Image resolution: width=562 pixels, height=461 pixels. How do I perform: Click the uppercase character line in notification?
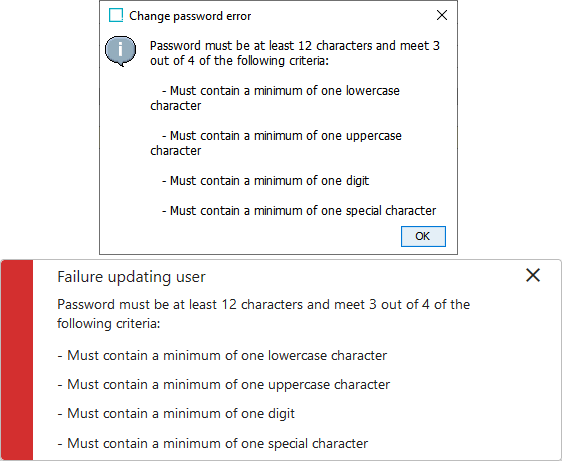pyautogui.click(x=224, y=385)
